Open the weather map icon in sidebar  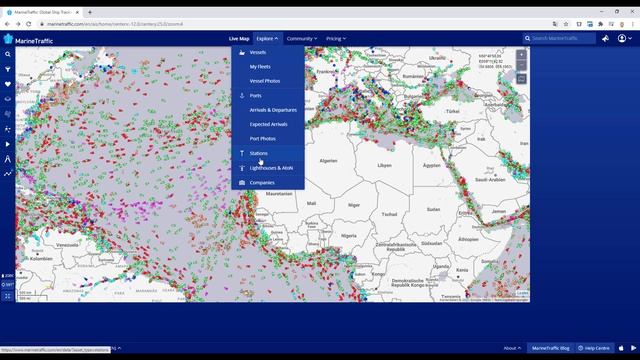[7, 114]
